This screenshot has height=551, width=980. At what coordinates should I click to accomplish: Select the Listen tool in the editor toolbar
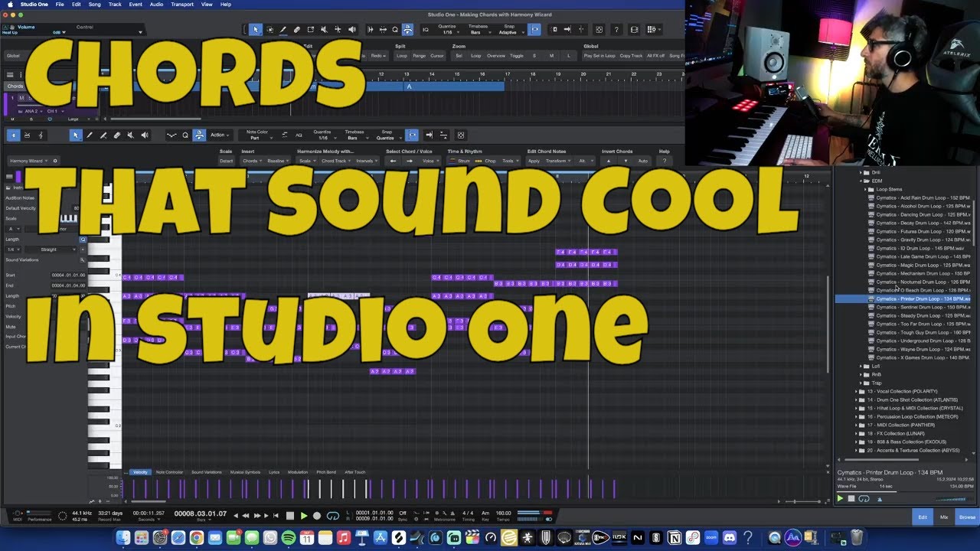point(144,135)
